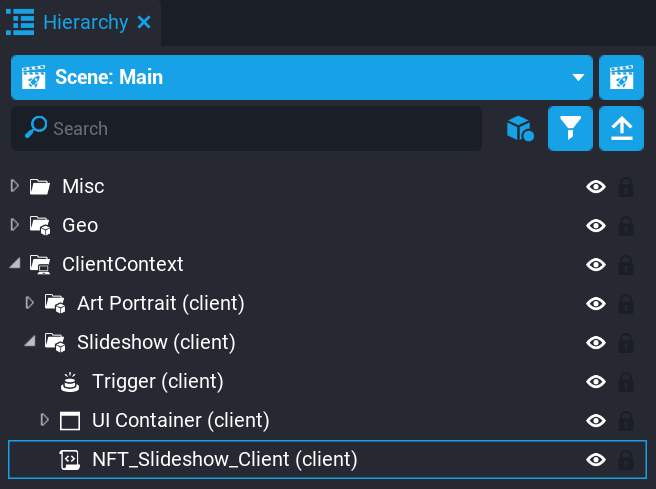Click the scene clapperboard button beside dropdown

pyautogui.click(x=621, y=77)
